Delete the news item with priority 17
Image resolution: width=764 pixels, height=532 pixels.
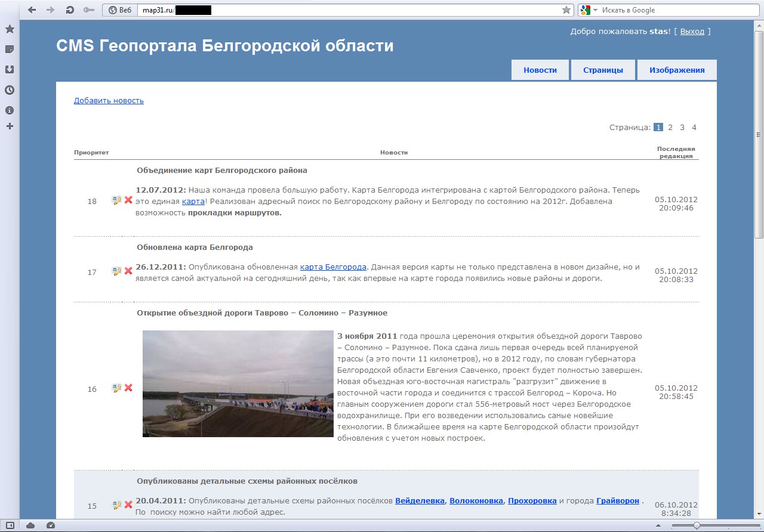(x=128, y=271)
